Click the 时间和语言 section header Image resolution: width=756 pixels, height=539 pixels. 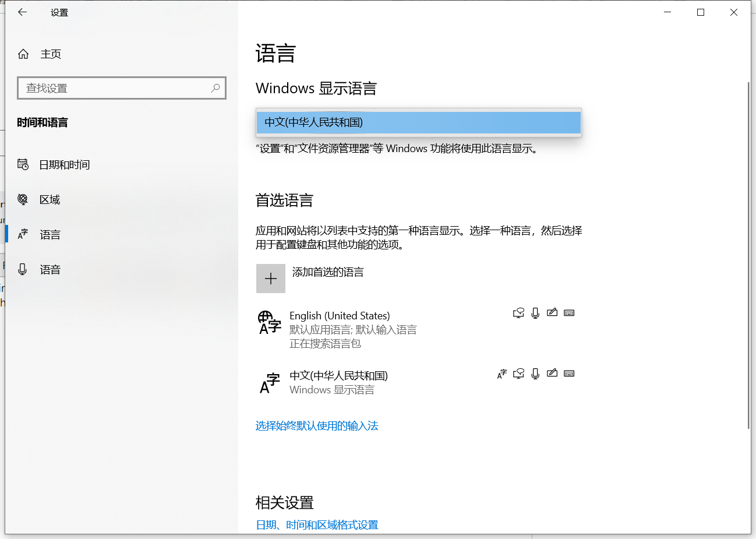tap(43, 122)
